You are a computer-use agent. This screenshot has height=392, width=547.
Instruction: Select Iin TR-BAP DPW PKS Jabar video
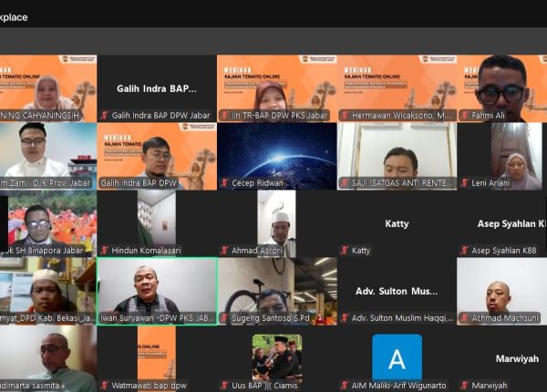277,88
